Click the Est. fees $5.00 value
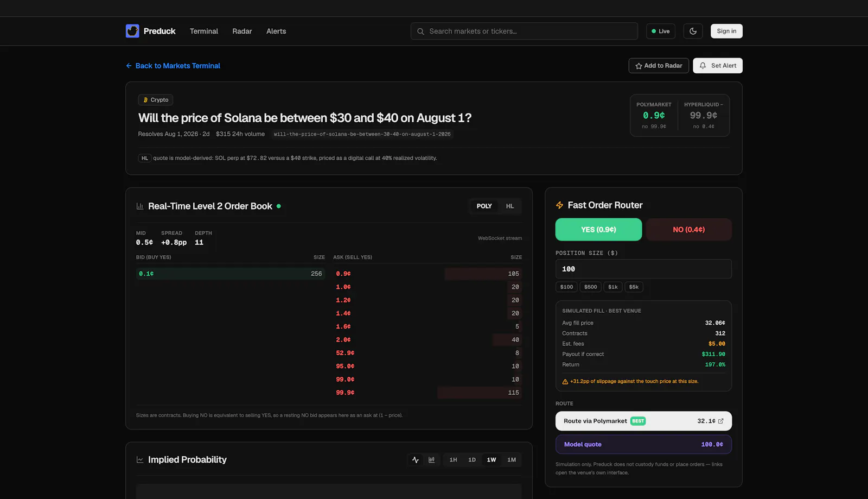 (x=717, y=344)
